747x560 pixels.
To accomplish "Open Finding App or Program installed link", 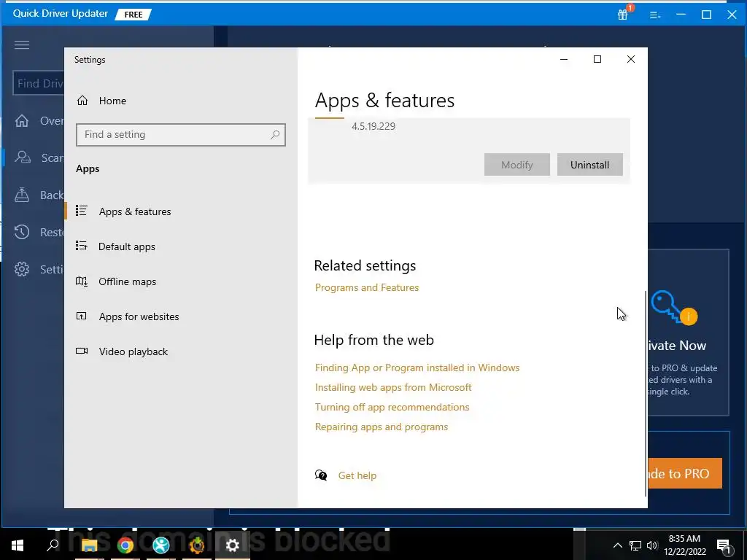I will pos(417,367).
